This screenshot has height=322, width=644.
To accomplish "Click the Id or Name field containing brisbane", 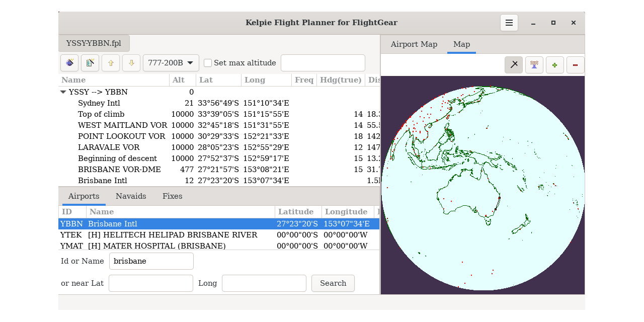I will [151, 261].
